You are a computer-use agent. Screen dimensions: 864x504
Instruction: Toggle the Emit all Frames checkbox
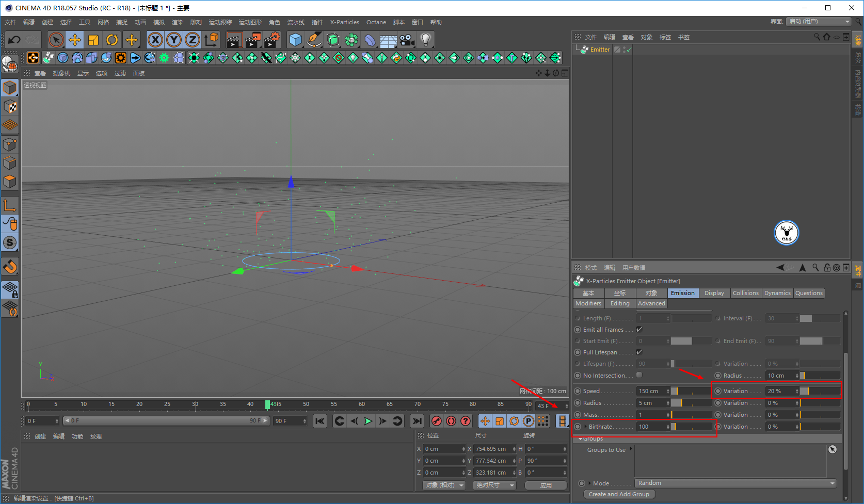pyautogui.click(x=639, y=329)
